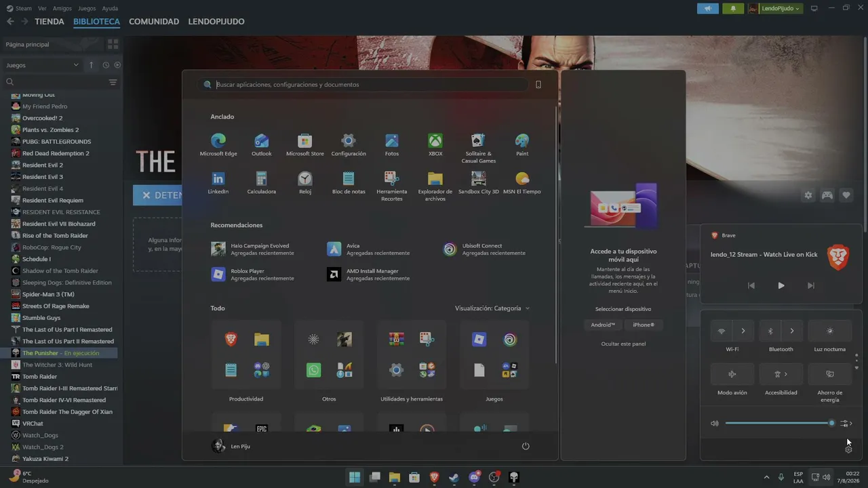
Task: Enable Luz nocturna night light
Action: [830, 331]
